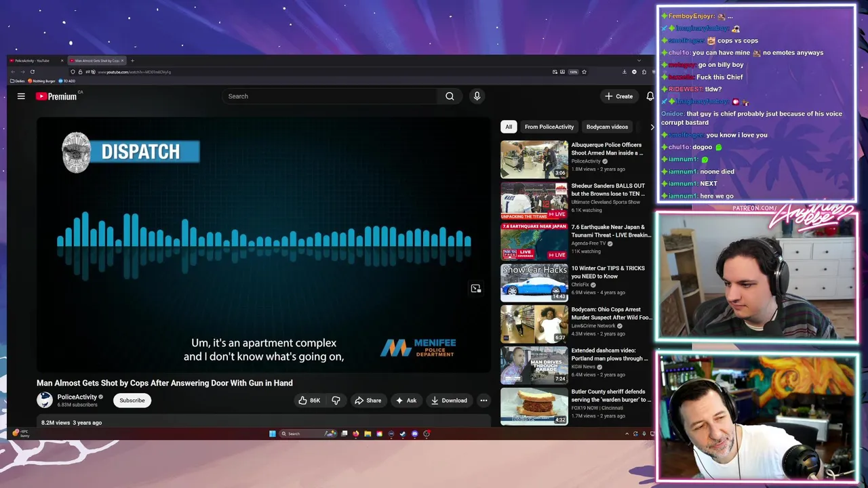Click the Ask button

coord(406,401)
